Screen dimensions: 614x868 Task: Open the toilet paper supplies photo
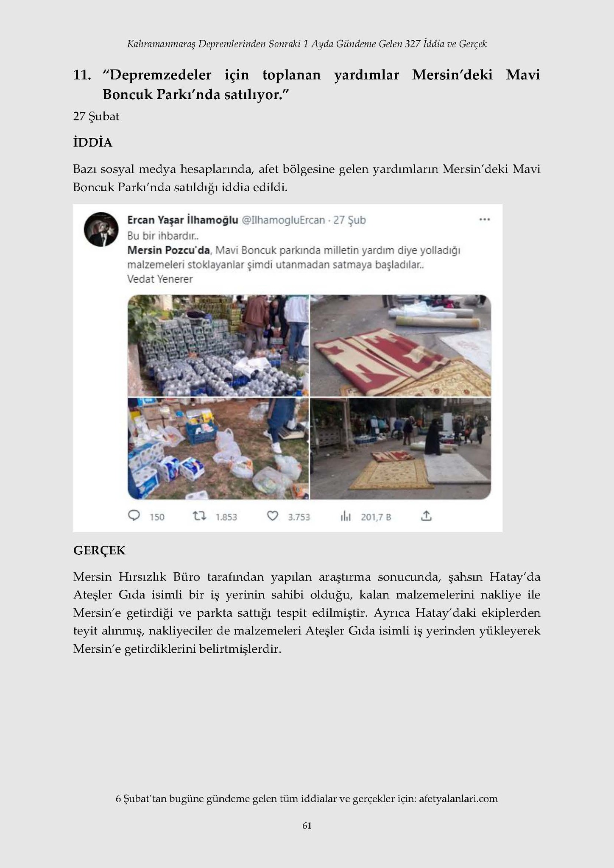[218, 449]
